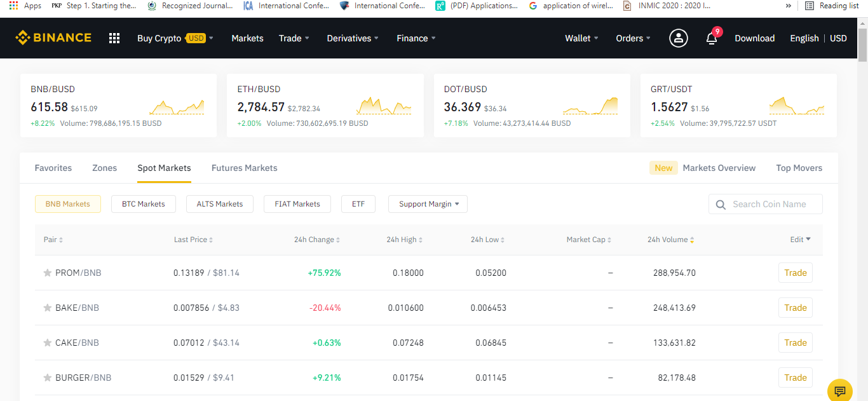Open the notifications bell icon
This screenshot has width=868, height=401.
click(x=712, y=38)
